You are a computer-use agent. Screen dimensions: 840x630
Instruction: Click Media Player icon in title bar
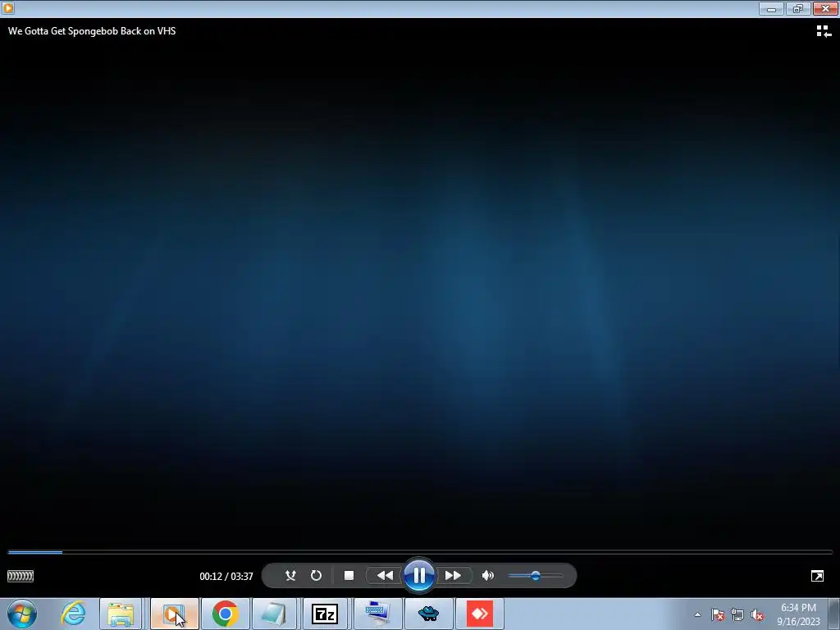[8, 8]
